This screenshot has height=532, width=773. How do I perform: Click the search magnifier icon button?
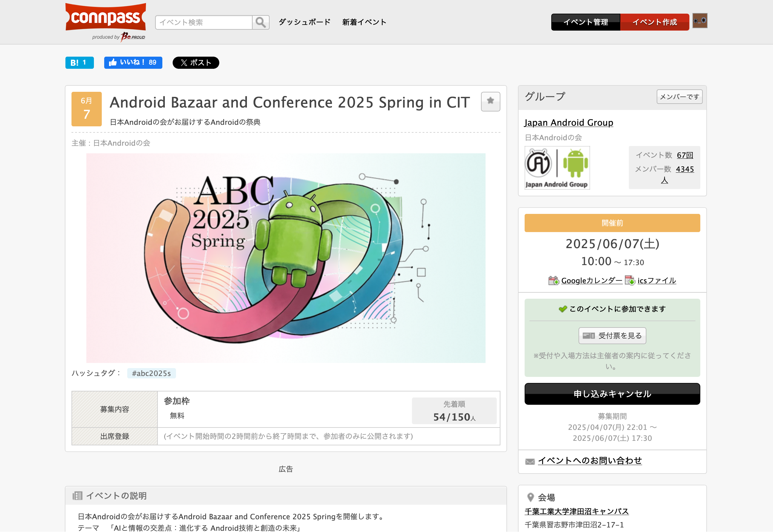point(260,22)
